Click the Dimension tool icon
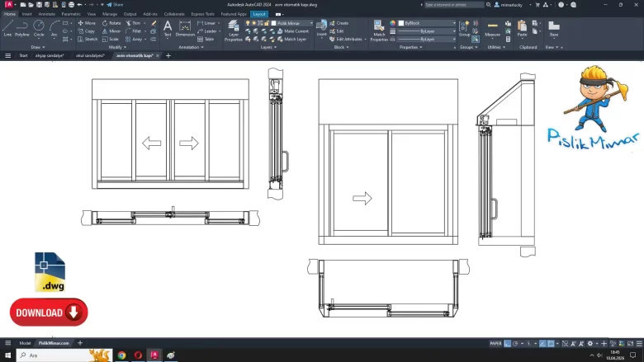The height and width of the screenshot is (362, 644). 185,27
